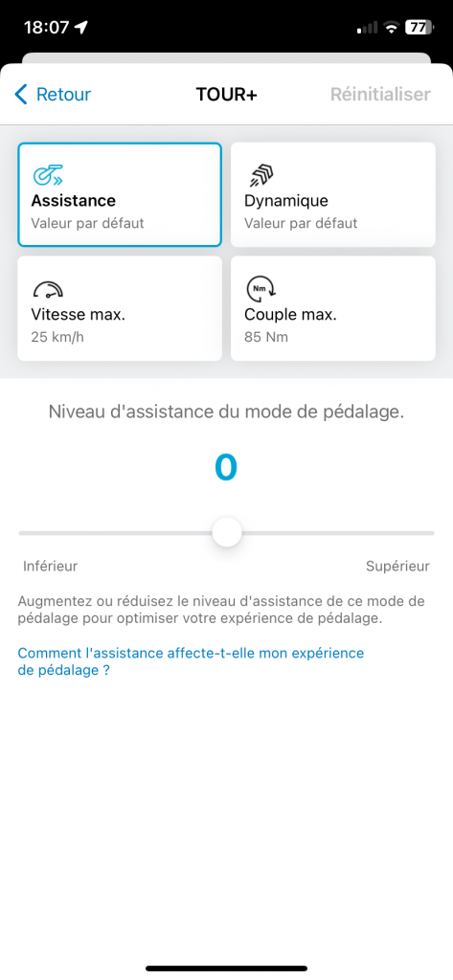453x980 pixels.
Task: Tap the Réinitialiser button
Action: (x=380, y=95)
